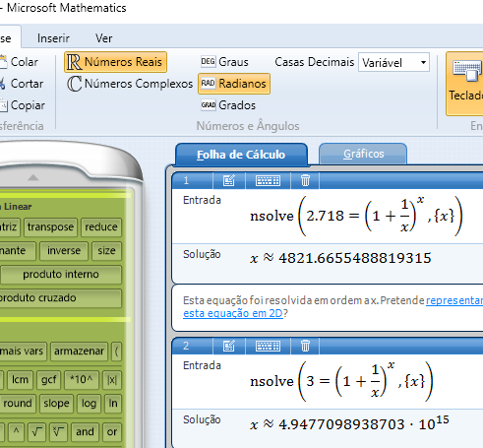The height and width of the screenshot is (448, 483).
Task: Collapse calculator pad with up triangle
Action: click(33, 178)
